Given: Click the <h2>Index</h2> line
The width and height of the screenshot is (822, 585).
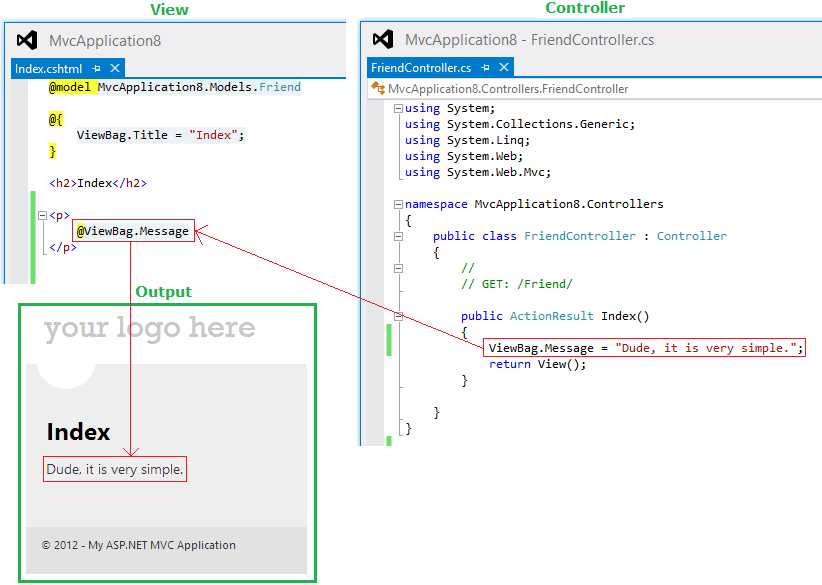Looking at the screenshot, I should 98,183.
